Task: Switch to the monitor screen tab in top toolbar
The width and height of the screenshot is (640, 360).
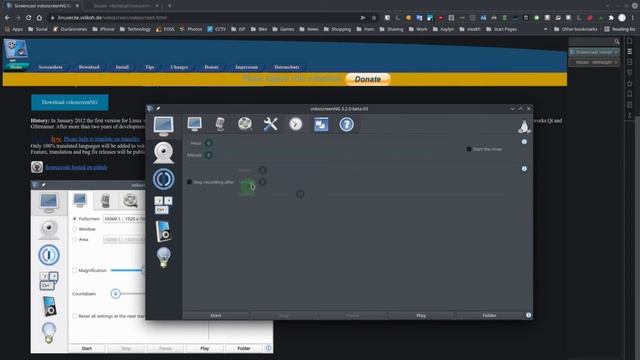Action: pyautogui.click(x=194, y=124)
